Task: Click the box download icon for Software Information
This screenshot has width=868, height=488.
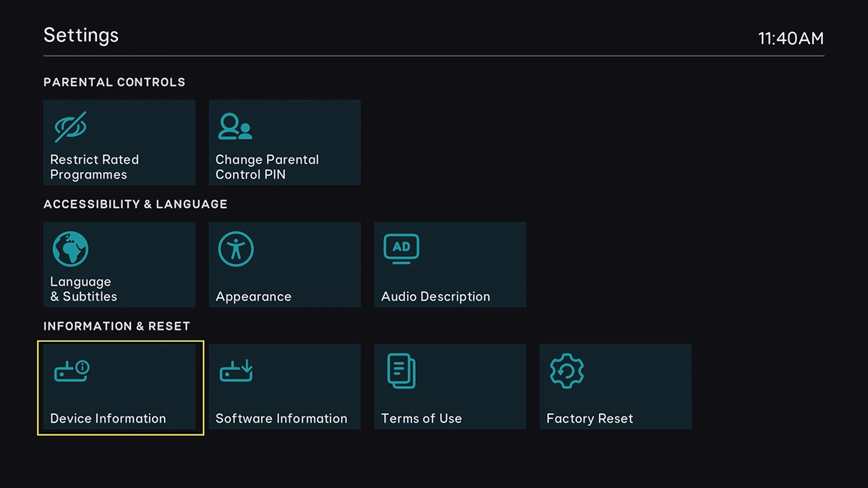Action: click(x=236, y=372)
